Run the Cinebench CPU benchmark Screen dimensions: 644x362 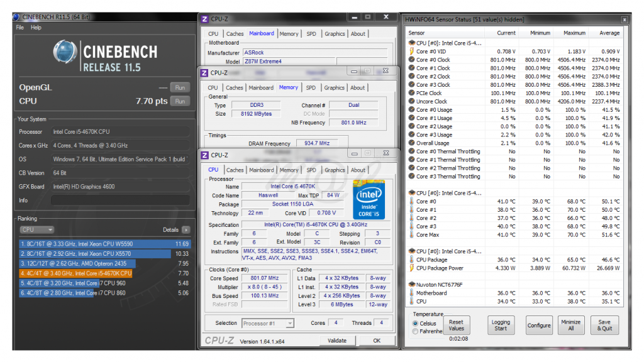[x=180, y=101]
